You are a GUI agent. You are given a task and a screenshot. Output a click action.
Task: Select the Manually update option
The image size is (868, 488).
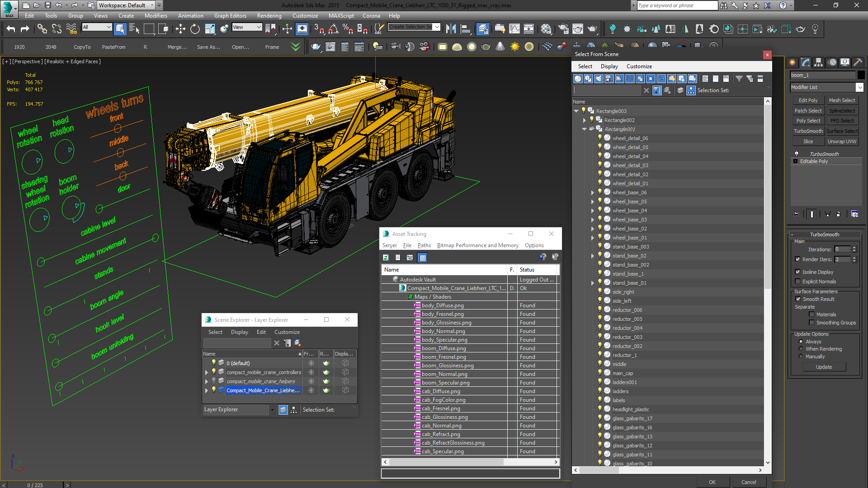(801, 357)
